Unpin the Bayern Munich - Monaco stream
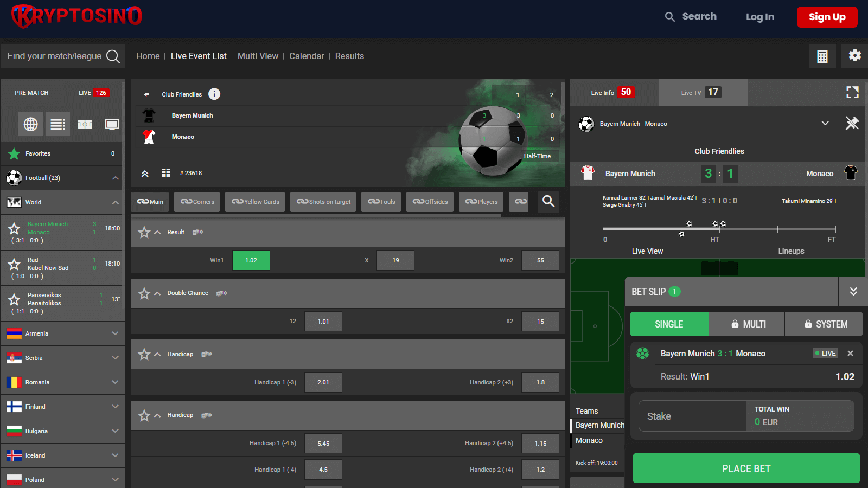 point(853,124)
